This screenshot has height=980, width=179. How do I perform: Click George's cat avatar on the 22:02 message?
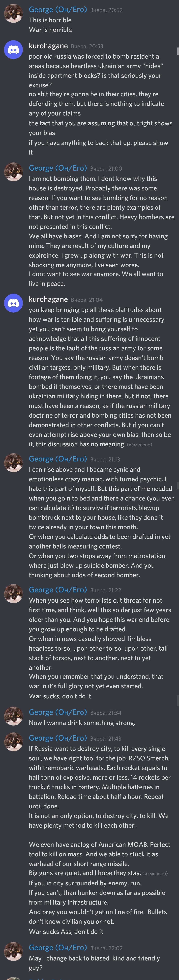pos(13,952)
